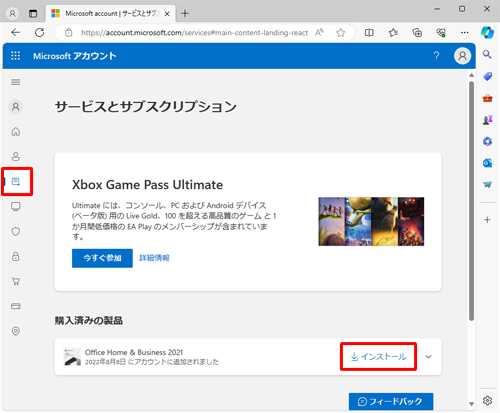The height and width of the screenshot is (413, 500).
Task: Open the profile picture account menu
Action: (462, 56)
